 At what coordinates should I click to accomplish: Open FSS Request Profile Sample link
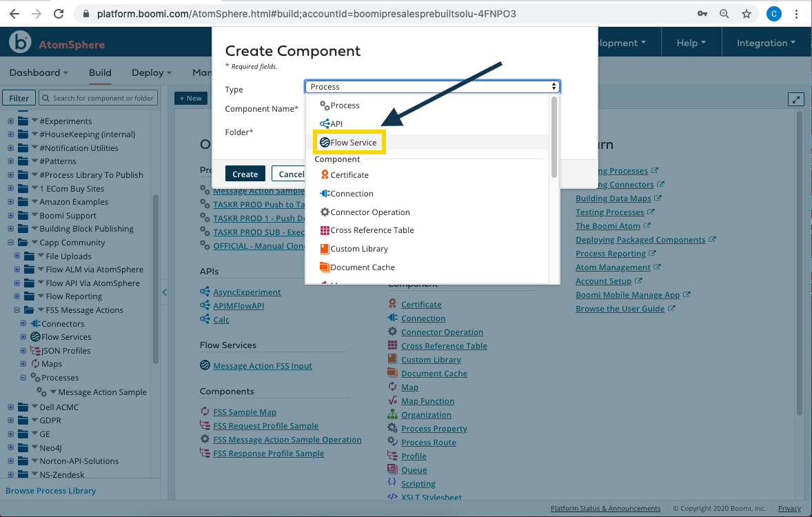click(265, 426)
